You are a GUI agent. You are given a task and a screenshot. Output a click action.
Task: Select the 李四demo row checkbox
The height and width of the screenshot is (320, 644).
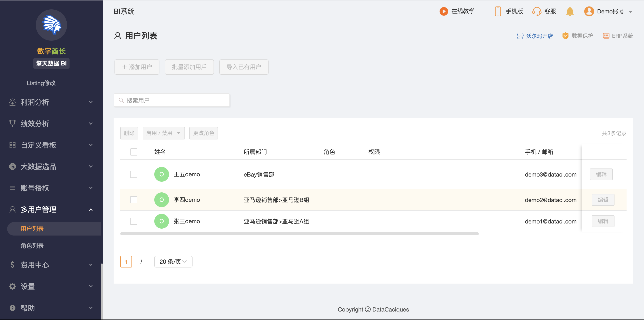coord(134,200)
